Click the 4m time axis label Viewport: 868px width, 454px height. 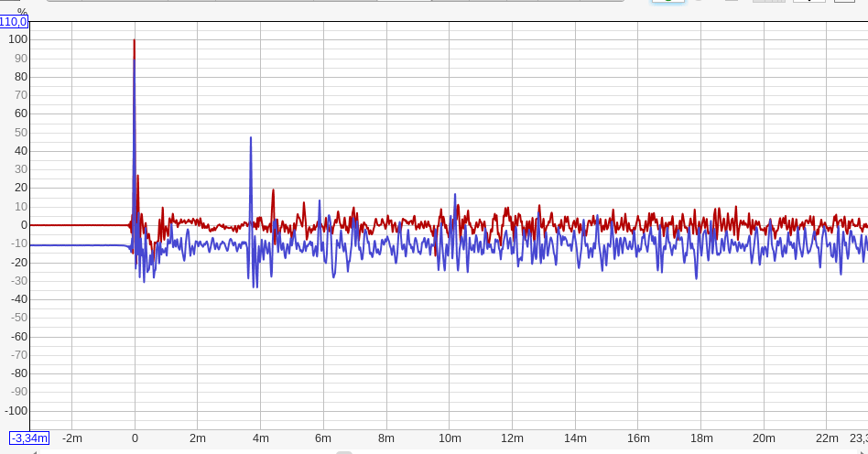click(261, 438)
